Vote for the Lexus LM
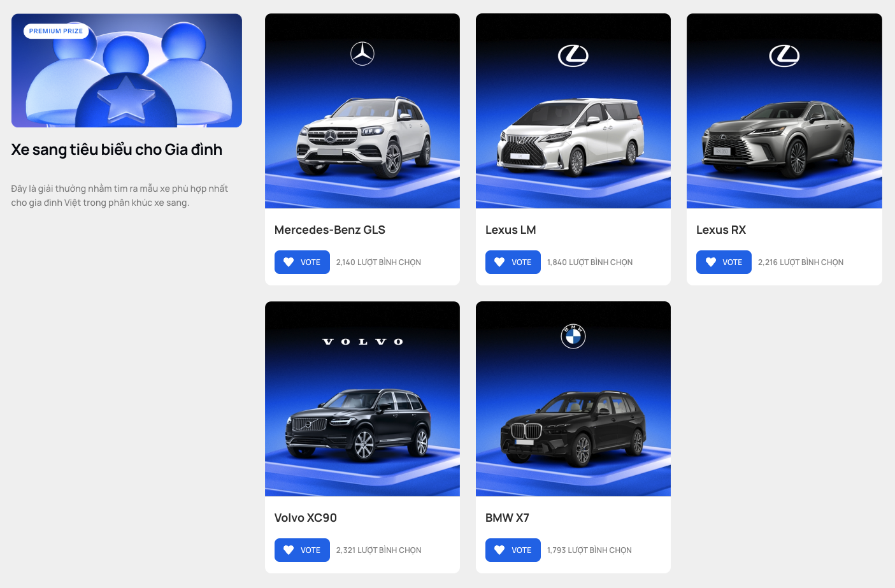The image size is (895, 588). pos(513,262)
